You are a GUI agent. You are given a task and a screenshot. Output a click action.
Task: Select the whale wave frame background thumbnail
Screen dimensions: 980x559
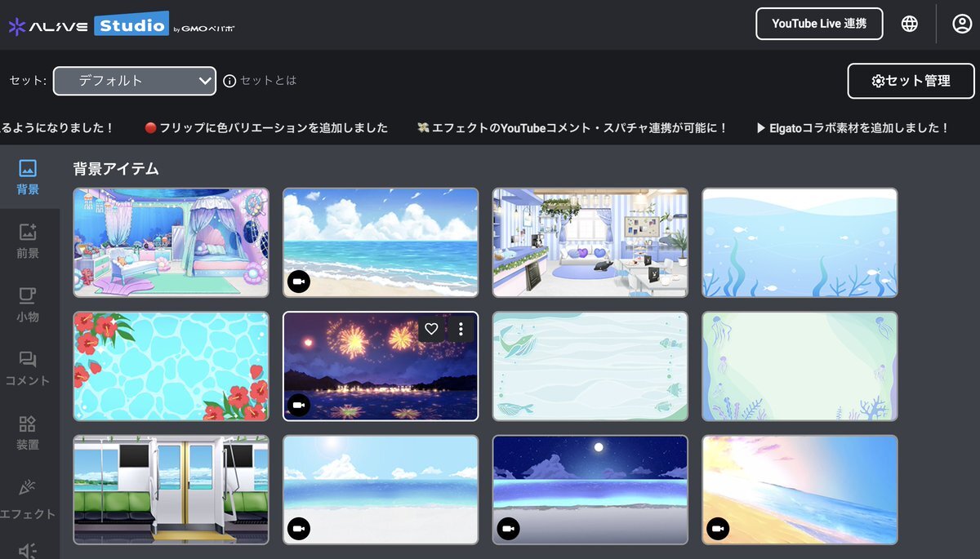click(x=590, y=366)
